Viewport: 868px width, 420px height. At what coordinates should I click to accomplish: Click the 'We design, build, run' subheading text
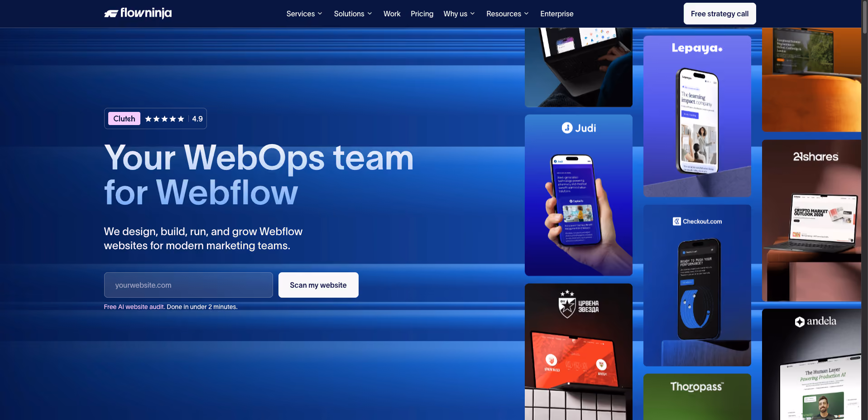click(x=203, y=238)
